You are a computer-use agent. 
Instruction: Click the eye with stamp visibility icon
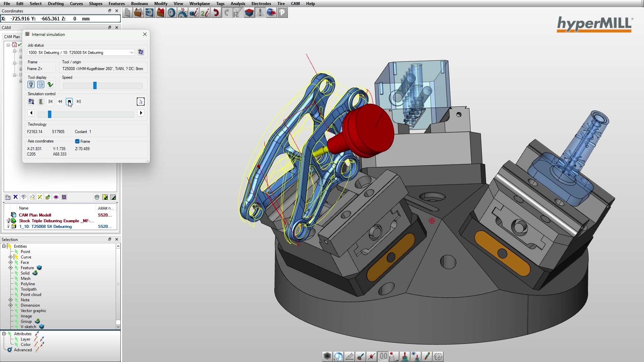[x=416, y=356]
